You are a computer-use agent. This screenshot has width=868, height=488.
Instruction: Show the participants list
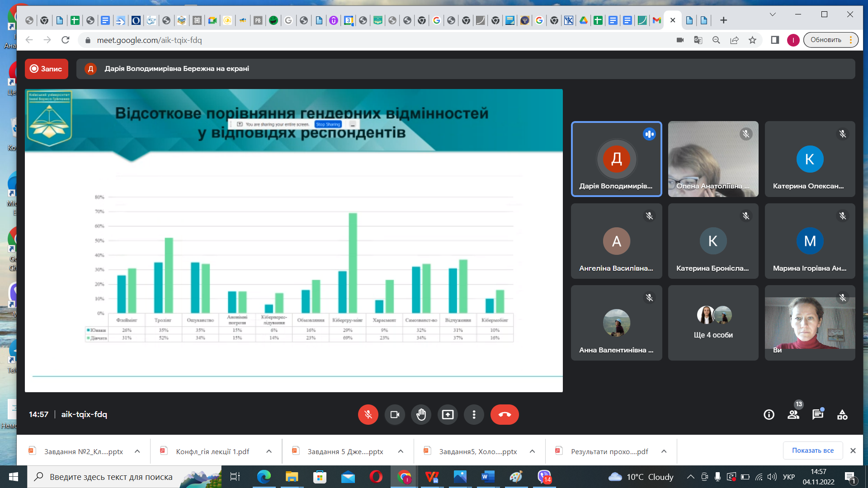pos(793,414)
